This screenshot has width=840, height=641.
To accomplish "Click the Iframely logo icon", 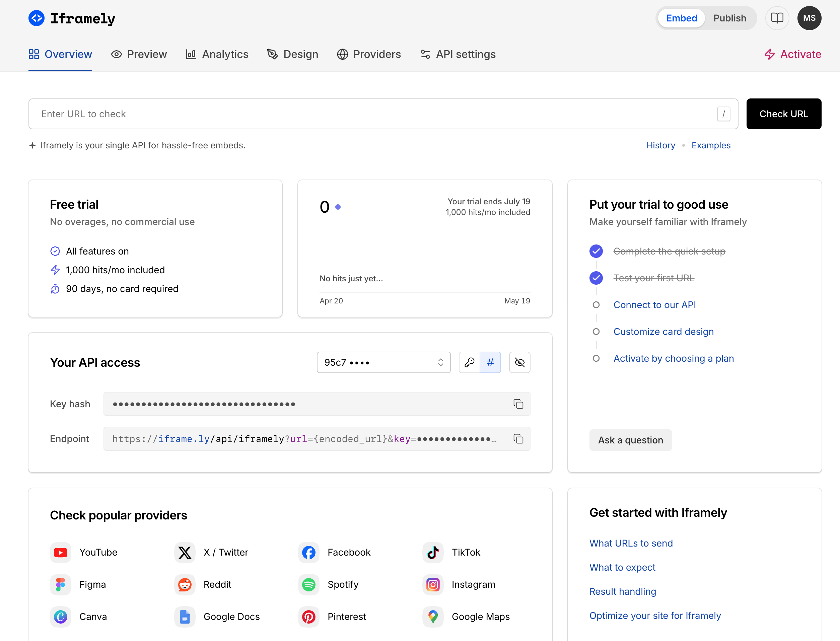I will point(37,18).
